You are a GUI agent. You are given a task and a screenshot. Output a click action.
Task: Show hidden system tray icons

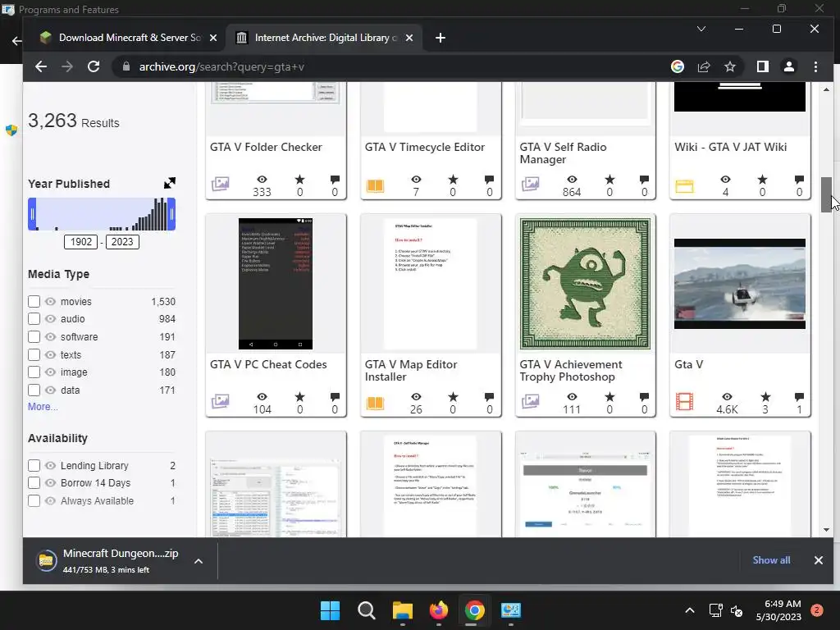pos(689,610)
